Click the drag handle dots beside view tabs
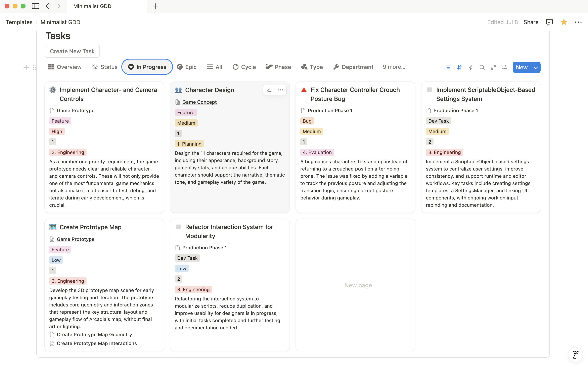This screenshot has width=588, height=367. coord(35,67)
